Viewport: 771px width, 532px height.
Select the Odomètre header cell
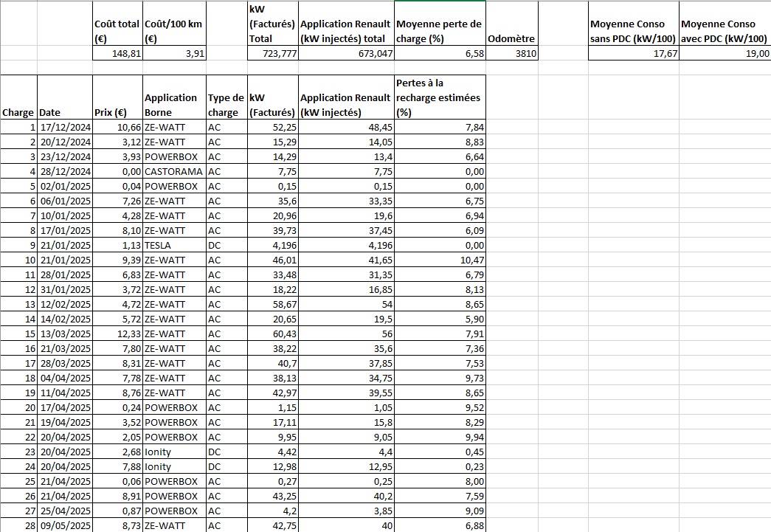click(512, 24)
